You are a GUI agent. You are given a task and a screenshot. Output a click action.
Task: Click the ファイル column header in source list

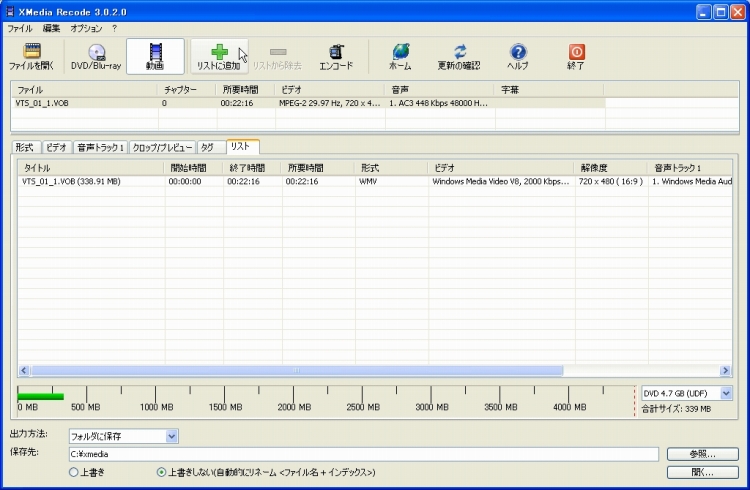coord(85,89)
